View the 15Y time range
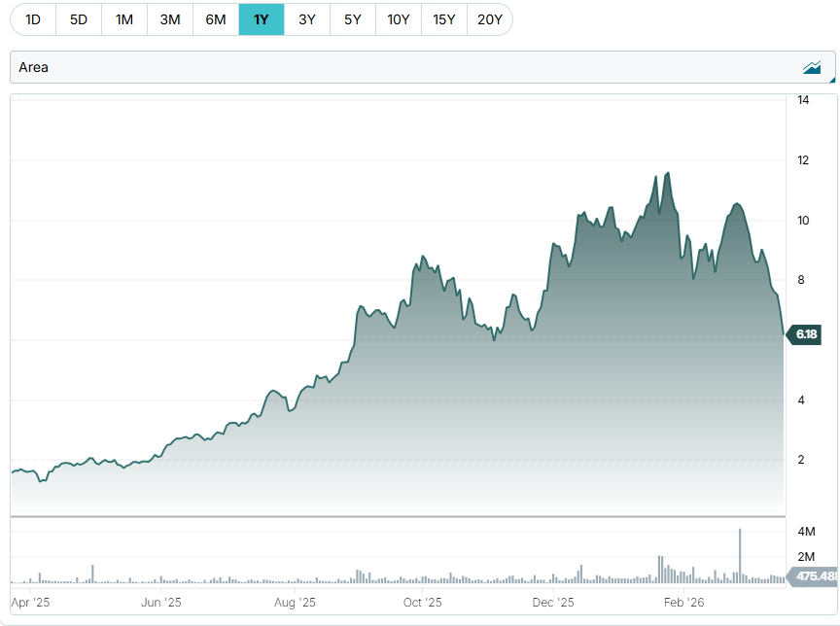Image resolution: width=840 pixels, height=626 pixels. click(444, 19)
